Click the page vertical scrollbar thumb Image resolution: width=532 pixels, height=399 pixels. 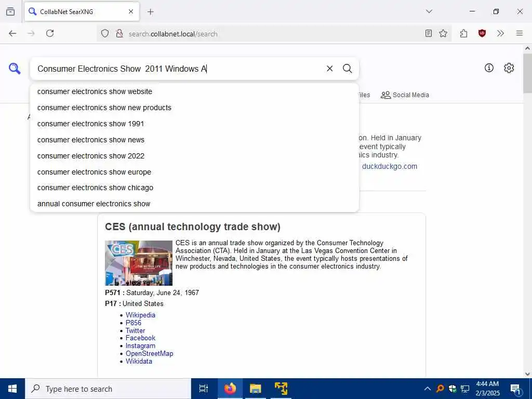pyautogui.click(x=527, y=73)
